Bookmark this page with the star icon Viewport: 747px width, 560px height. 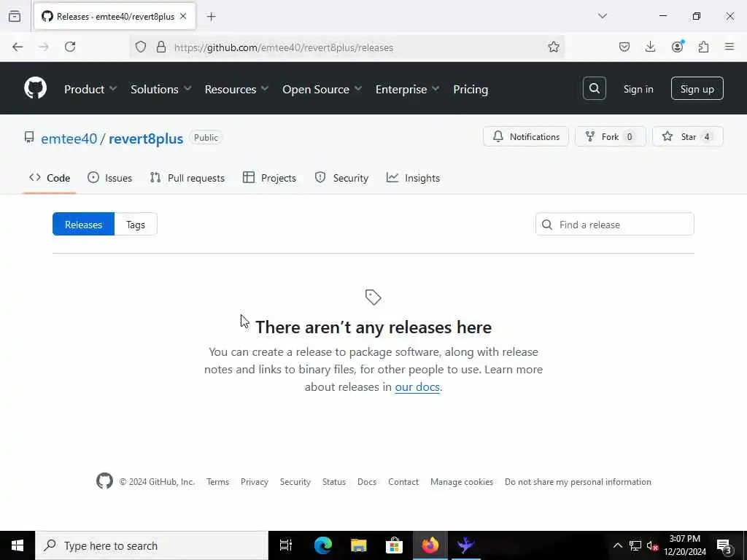pyautogui.click(x=553, y=47)
